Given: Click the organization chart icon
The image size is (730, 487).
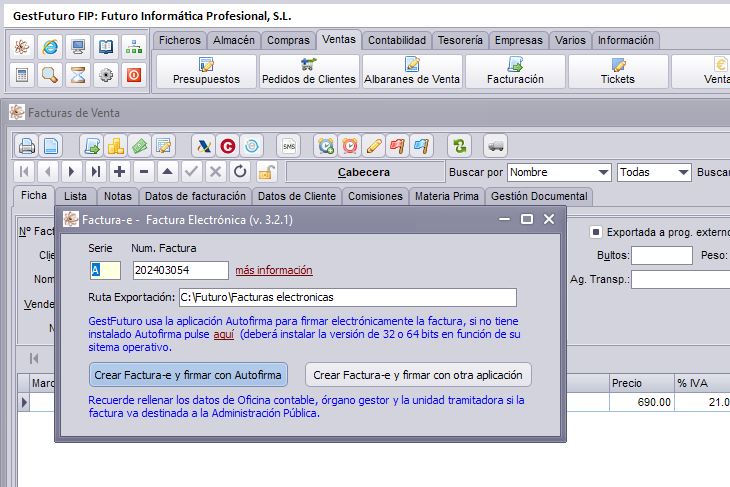Looking at the screenshot, I should click(x=134, y=47).
